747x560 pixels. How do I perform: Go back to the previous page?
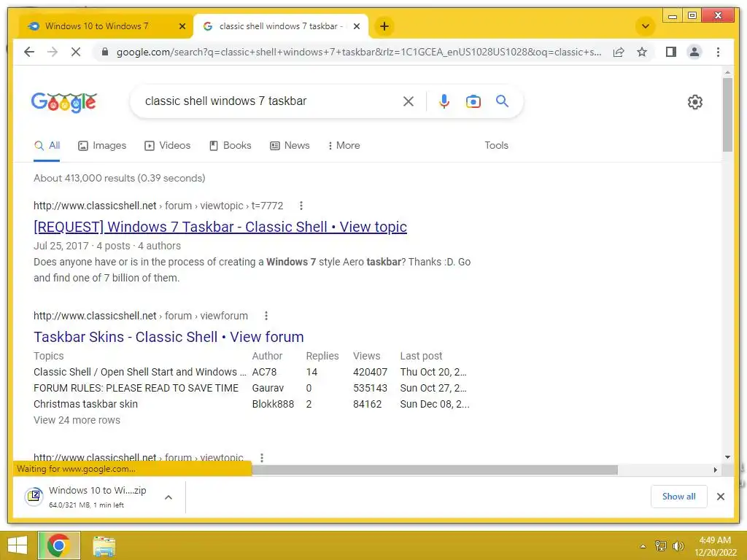[x=29, y=52]
